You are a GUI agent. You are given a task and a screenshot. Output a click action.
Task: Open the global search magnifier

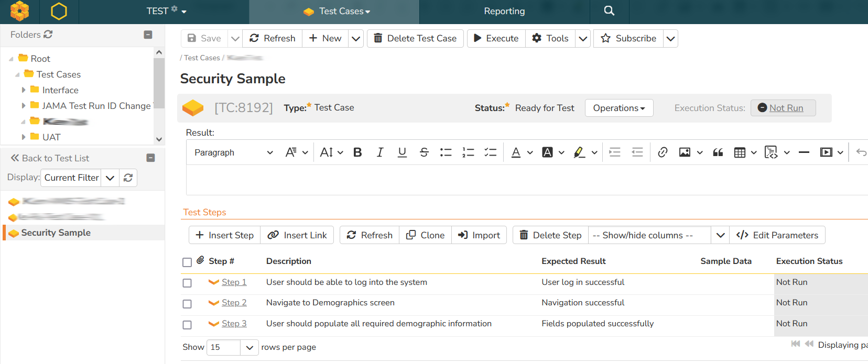click(x=609, y=11)
